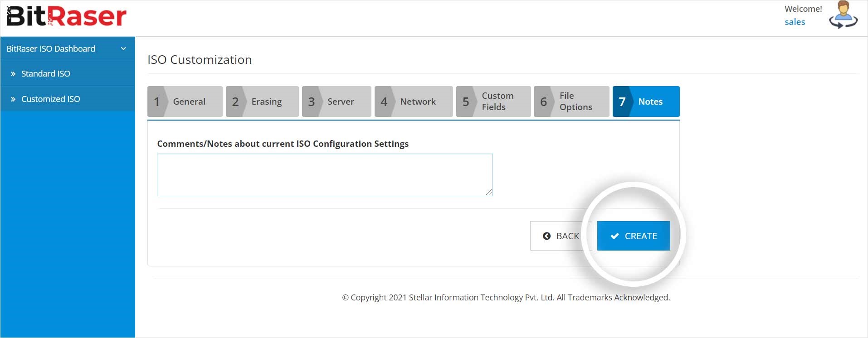Screen dimensions: 868x338
Task: Click the sales username link
Action: (x=795, y=22)
